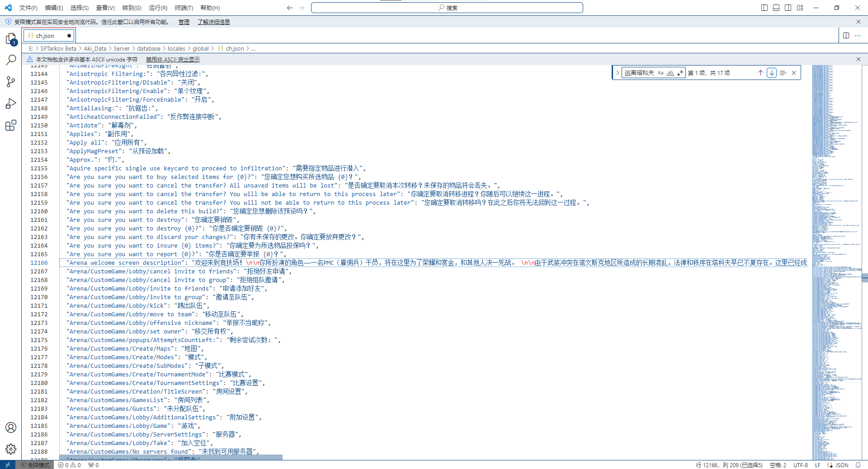Toggle Match Whole Word in find widget
This screenshot has width=868, height=469.
(670, 73)
